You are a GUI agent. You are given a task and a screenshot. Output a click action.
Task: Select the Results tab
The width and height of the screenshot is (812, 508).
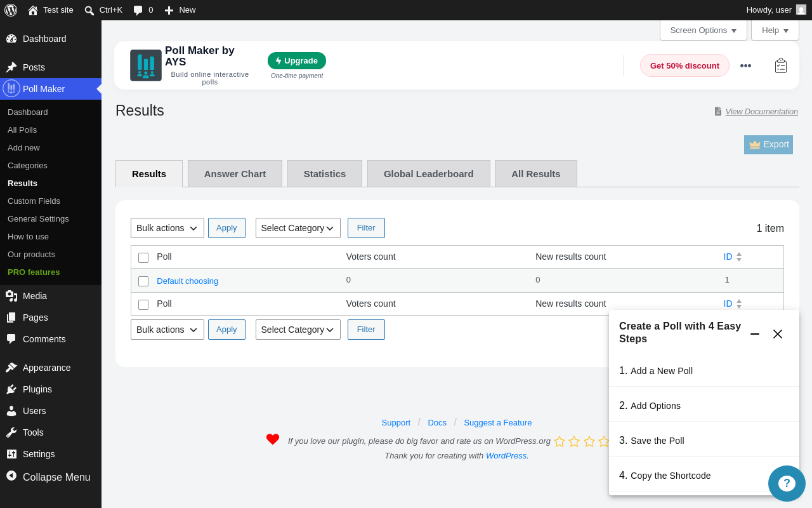[x=149, y=173]
